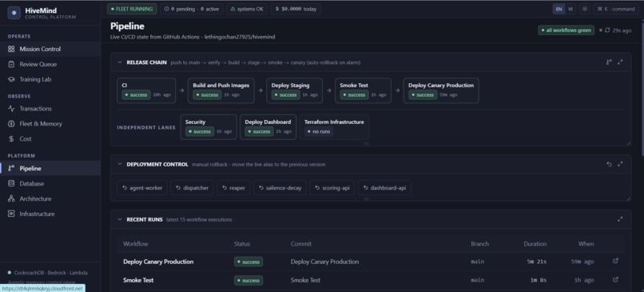Open the Cost page

(x=50, y=139)
